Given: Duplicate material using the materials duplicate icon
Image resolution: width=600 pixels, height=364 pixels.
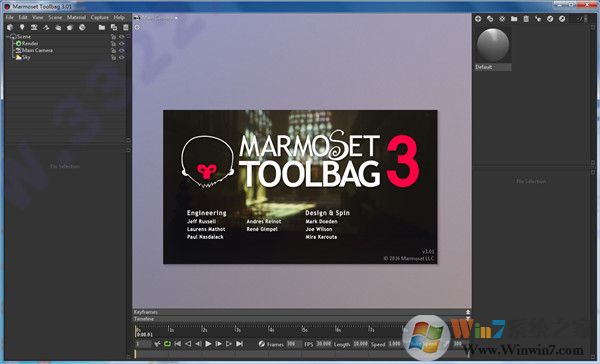Looking at the screenshot, I should [x=490, y=18].
